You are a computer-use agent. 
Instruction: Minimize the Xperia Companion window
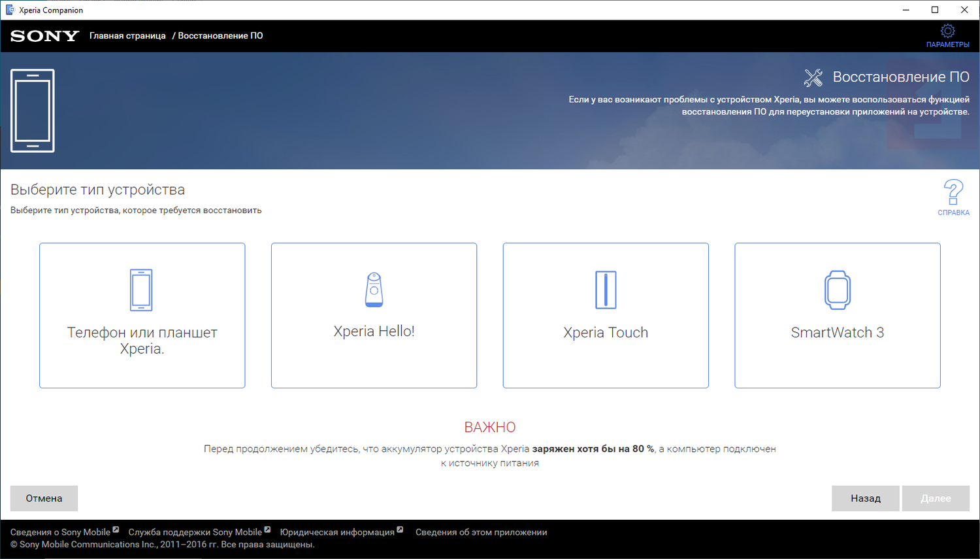[906, 10]
